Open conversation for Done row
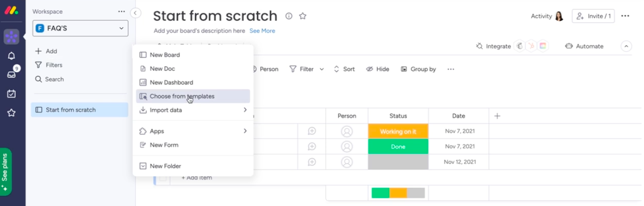This screenshot has width=644, height=206. (x=311, y=147)
